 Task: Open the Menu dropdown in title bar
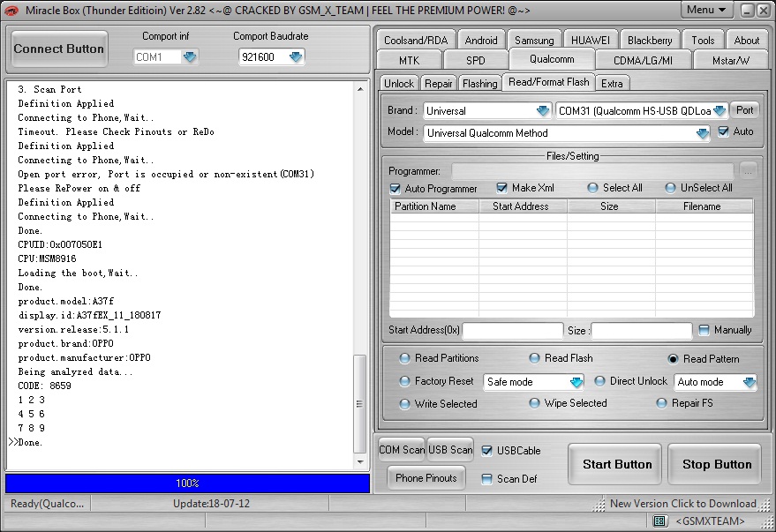705,10
